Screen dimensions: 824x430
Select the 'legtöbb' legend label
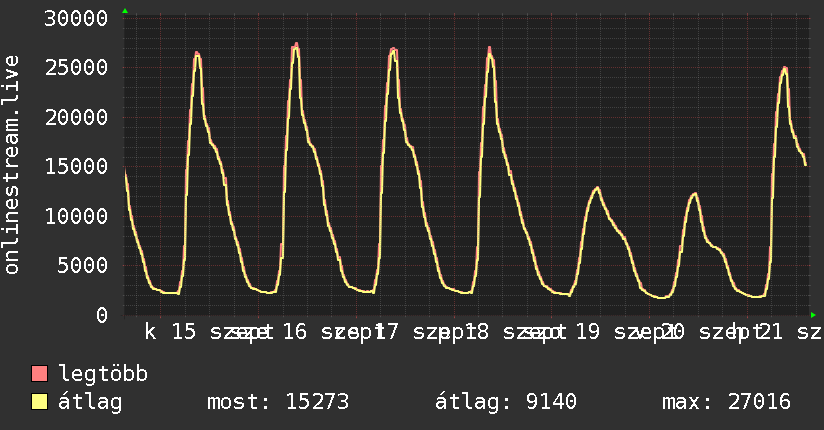click(103, 373)
